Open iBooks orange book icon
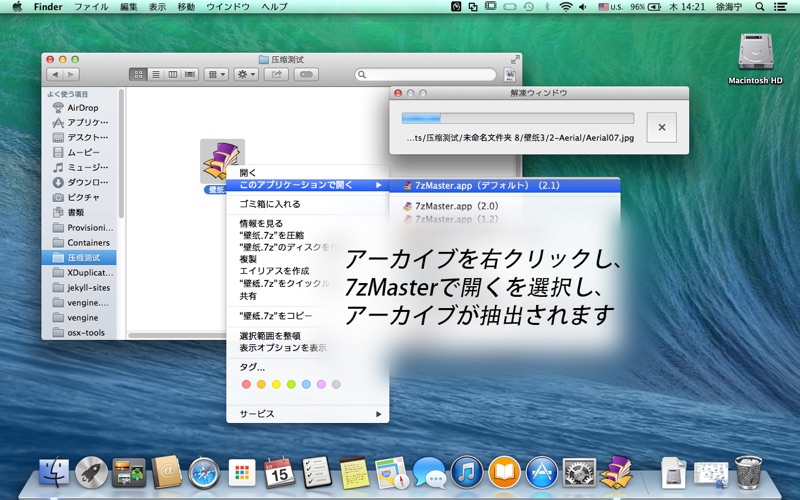 tap(504, 472)
